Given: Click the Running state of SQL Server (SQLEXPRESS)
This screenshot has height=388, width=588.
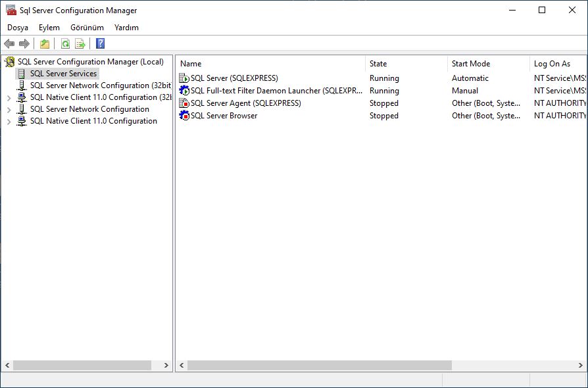Looking at the screenshot, I should 384,78.
